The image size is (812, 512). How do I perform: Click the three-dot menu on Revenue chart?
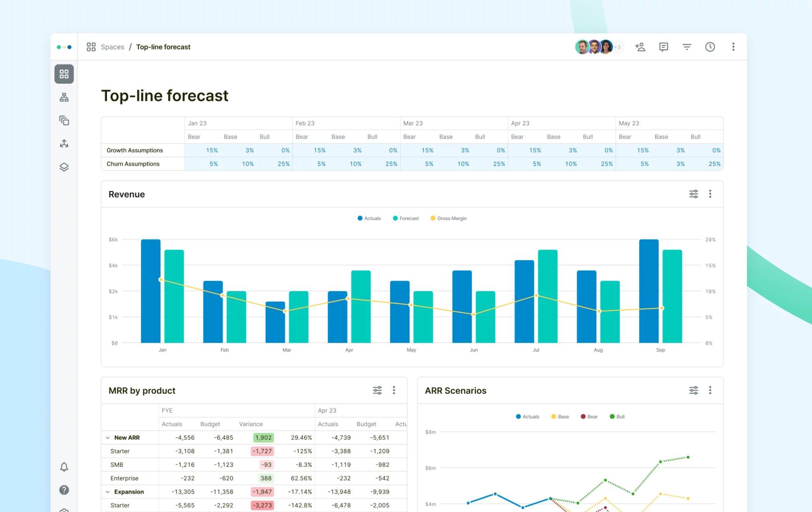[711, 194]
